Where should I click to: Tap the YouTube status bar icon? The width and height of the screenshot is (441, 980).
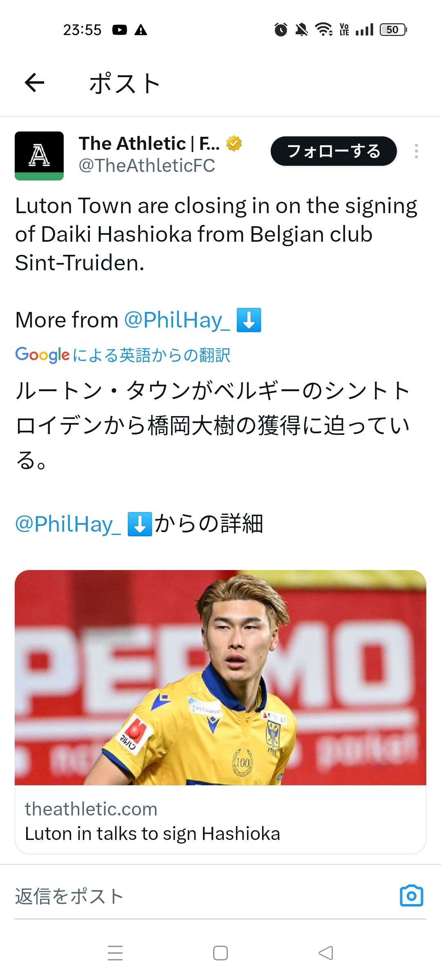click(x=120, y=30)
